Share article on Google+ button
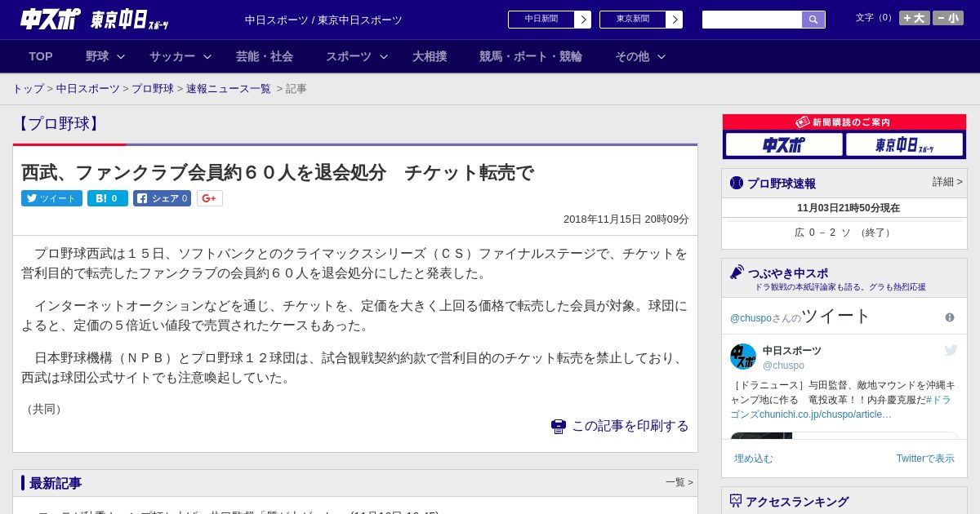Viewport: 980px width, 514px height. (x=210, y=198)
